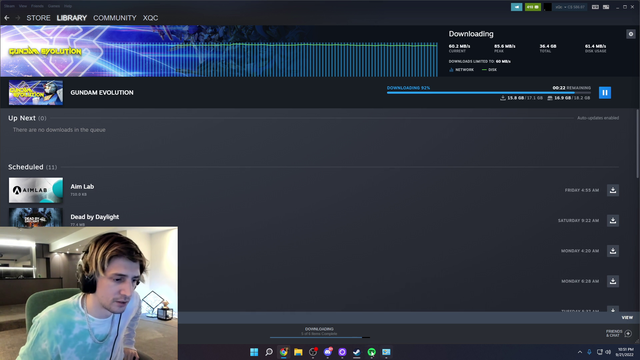
Task: Select the GUNDAM EVOLUTION title
Action: [102, 93]
